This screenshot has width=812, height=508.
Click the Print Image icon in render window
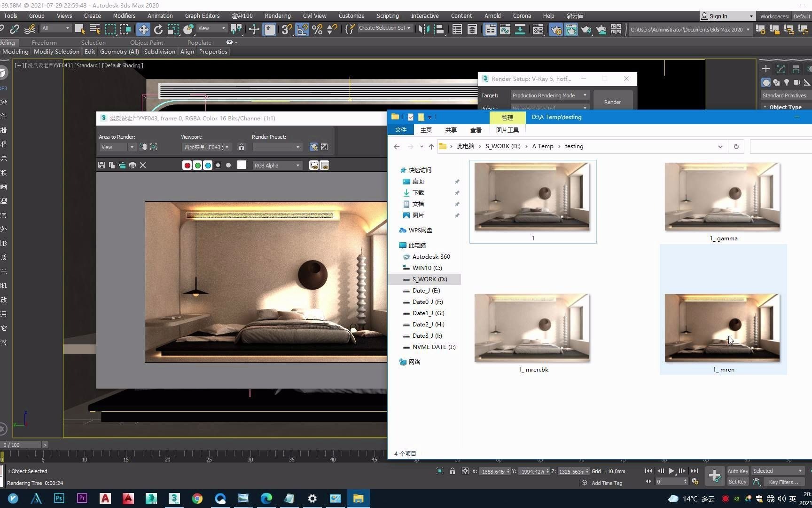tap(132, 166)
